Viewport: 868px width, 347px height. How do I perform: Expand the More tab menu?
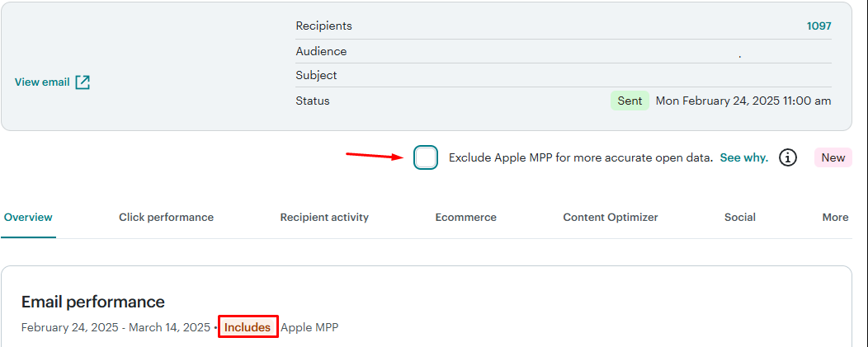pos(835,218)
